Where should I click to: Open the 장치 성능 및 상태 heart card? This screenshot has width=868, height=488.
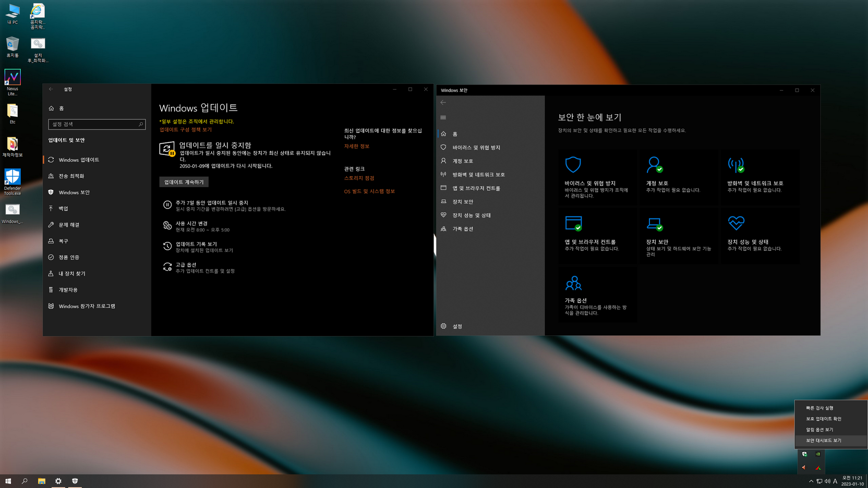tap(760, 236)
